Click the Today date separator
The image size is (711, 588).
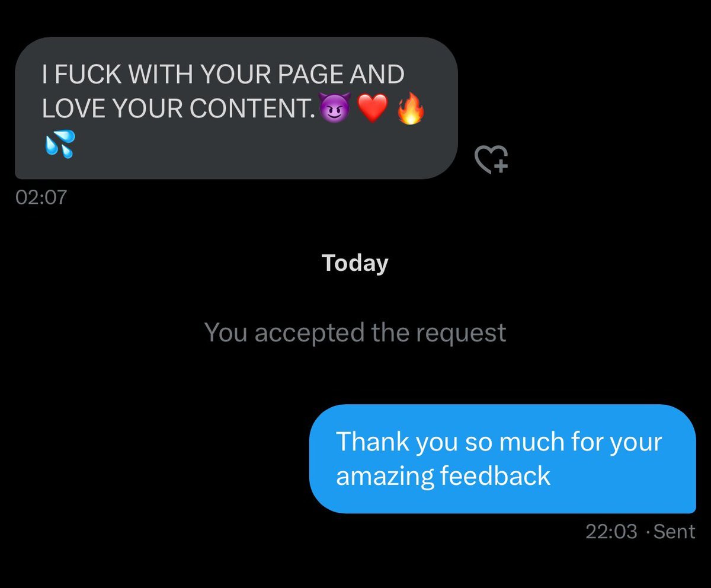[x=355, y=263]
